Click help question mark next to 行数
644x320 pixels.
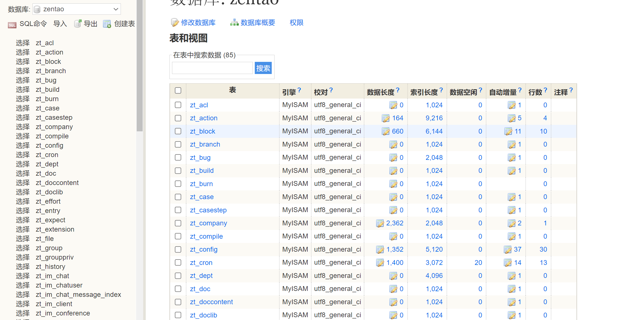[x=545, y=90]
